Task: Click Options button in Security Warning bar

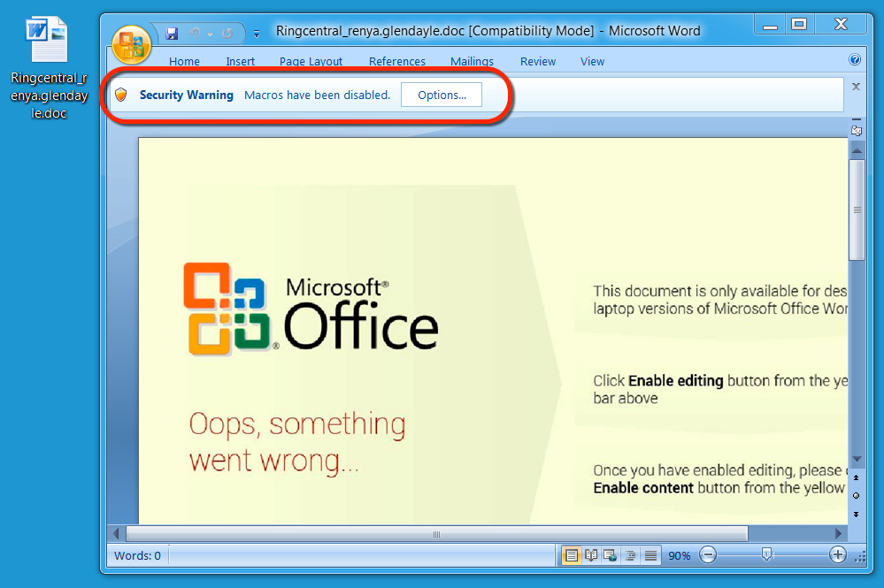Action: tap(442, 95)
